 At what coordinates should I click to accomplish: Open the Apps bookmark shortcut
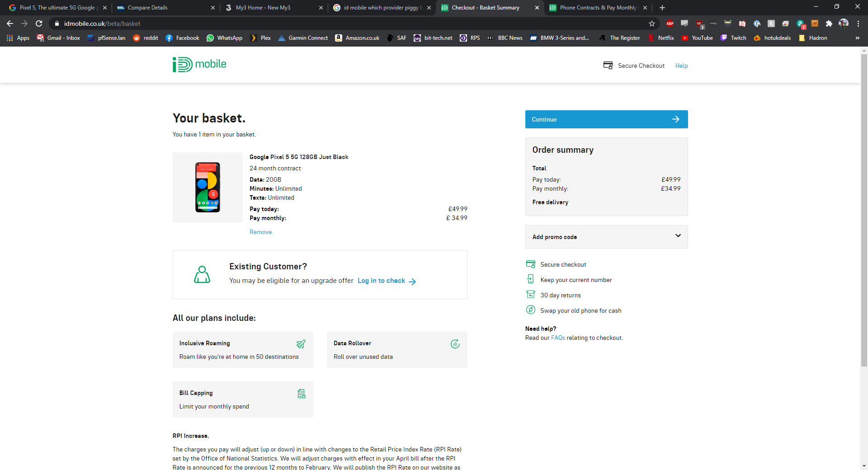pyautogui.click(x=18, y=38)
